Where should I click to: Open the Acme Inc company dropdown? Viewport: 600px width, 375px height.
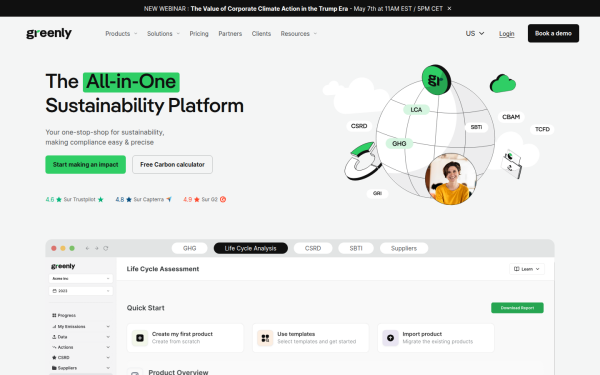[x=81, y=279]
